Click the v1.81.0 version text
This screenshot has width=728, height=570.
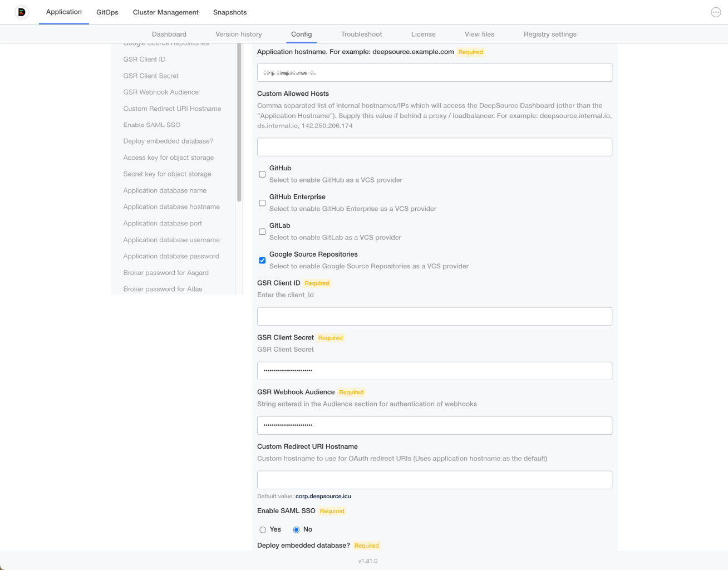point(368,561)
